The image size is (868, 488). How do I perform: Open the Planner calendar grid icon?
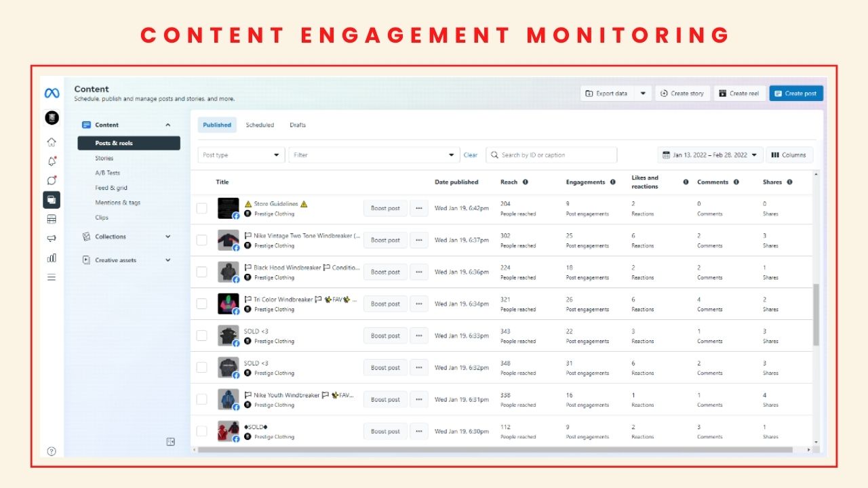52,219
